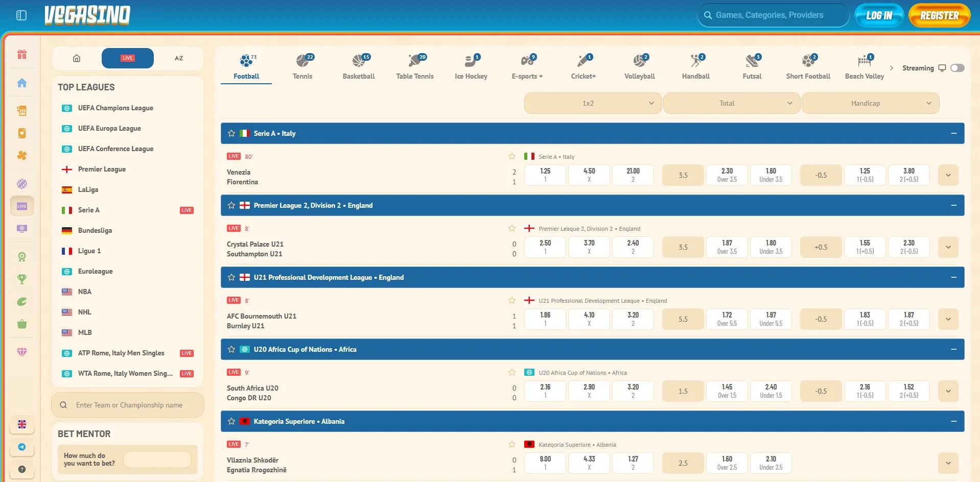Viewport: 980px width, 482px height.
Task: Open the help question mark icon
Action: tap(22, 469)
